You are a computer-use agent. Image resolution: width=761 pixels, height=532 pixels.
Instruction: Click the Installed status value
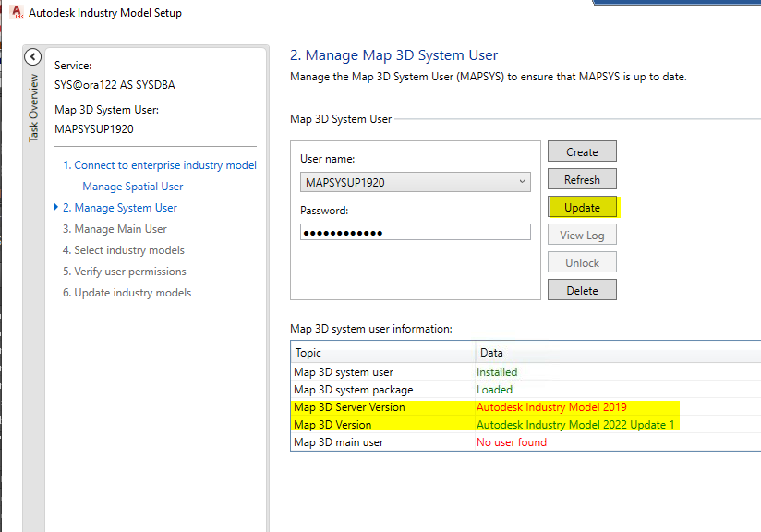(x=497, y=372)
